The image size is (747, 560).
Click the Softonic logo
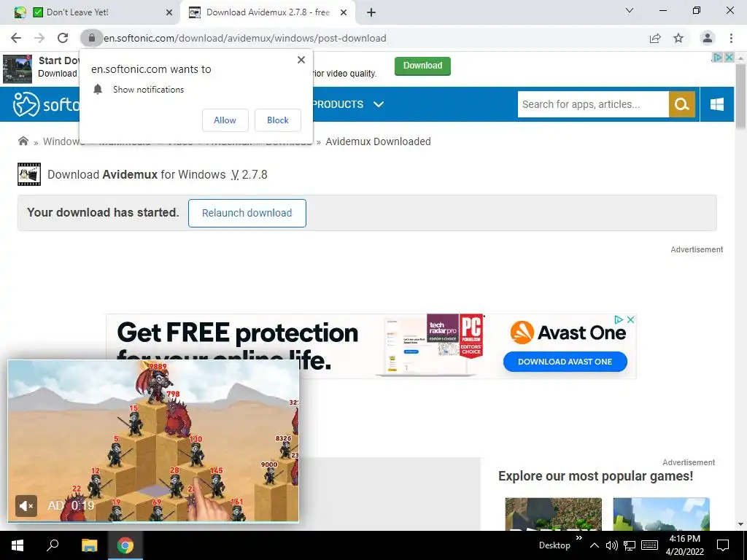46,104
